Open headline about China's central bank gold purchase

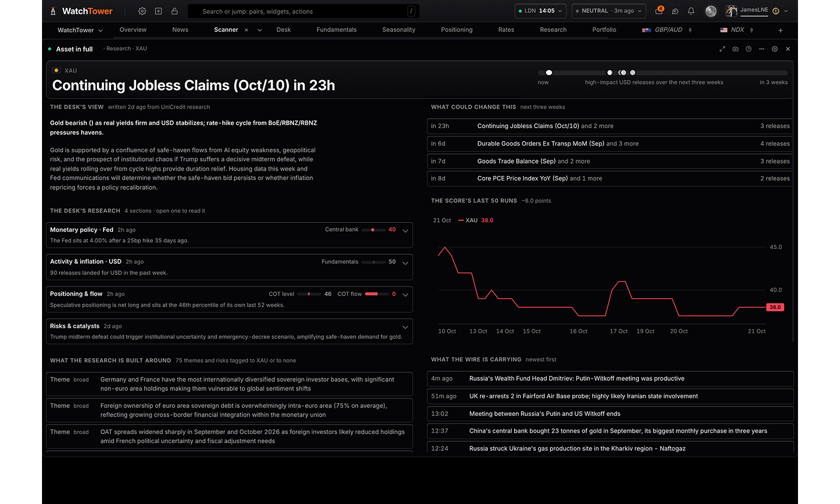pyautogui.click(x=610, y=431)
